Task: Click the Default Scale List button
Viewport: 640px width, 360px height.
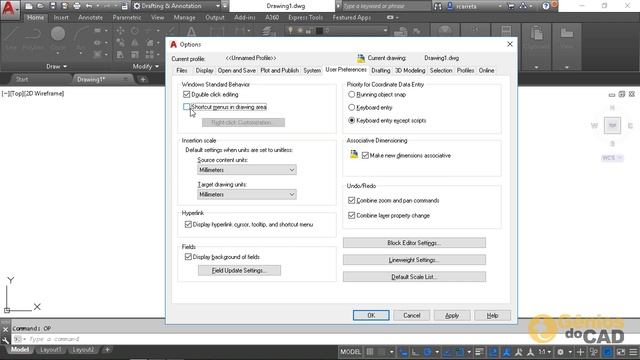Action: pyautogui.click(x=414, y=277)
